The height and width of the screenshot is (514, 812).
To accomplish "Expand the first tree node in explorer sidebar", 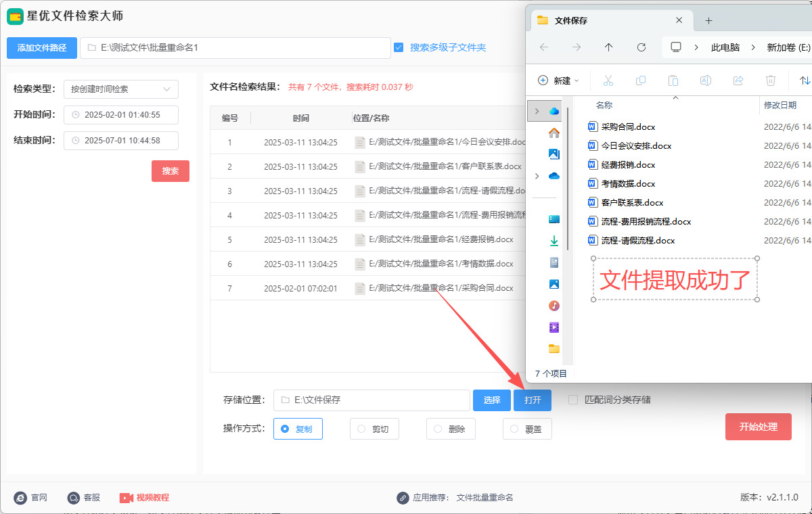I will pos(537,111).
